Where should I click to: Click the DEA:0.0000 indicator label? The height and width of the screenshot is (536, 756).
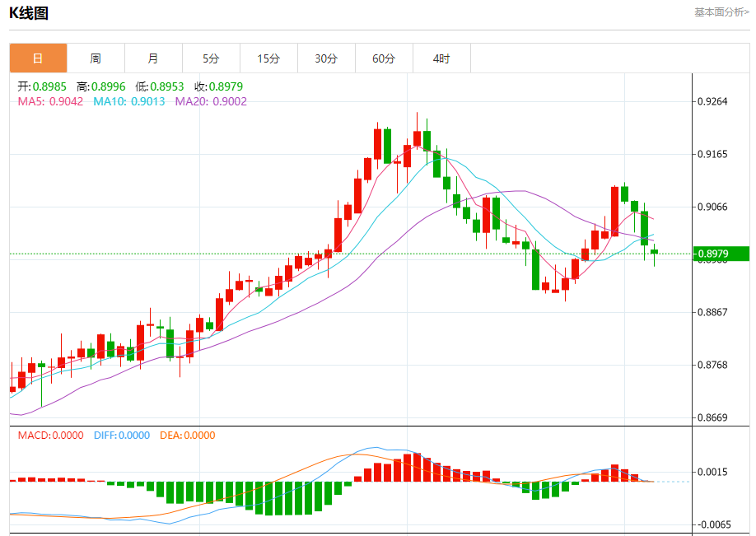point(188,436)
